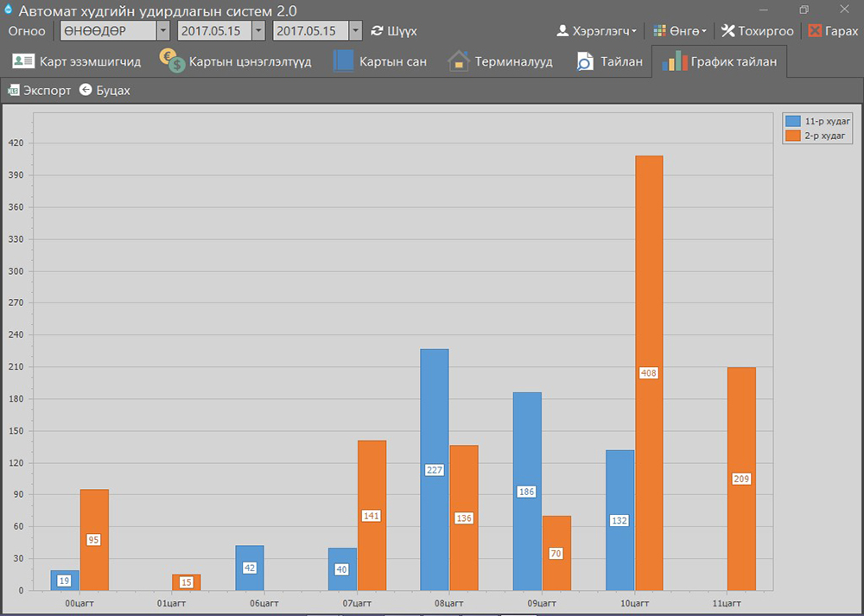
Task: Click the Огноо label
Action: [x=27, y=31]
